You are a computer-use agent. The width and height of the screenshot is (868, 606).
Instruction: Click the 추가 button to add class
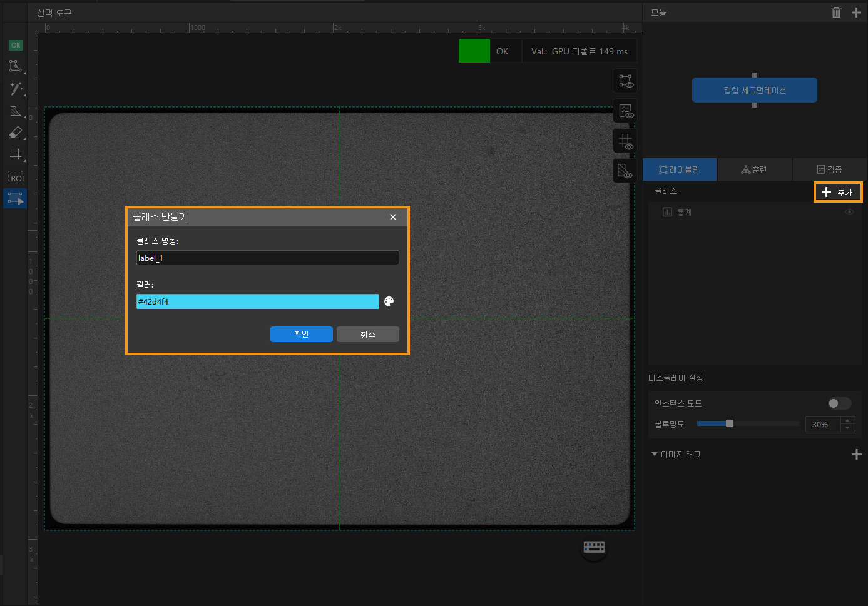coord(838,192)
